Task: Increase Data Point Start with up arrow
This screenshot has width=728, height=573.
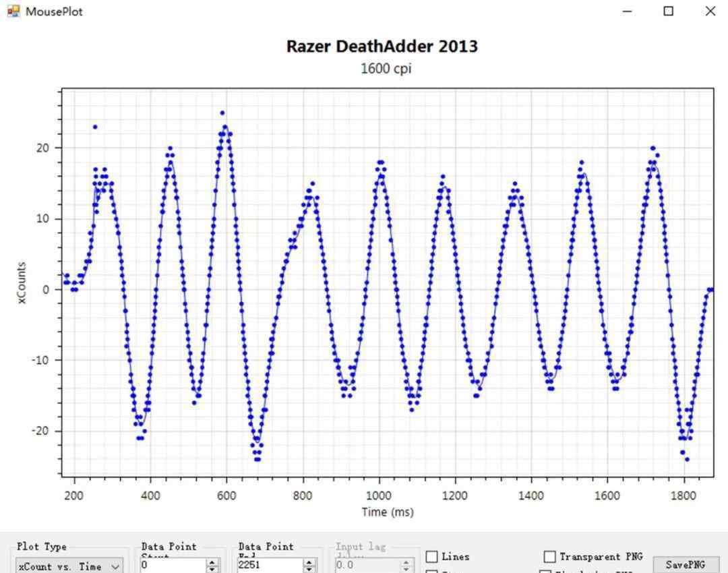Action: click(x=212, y=562)
